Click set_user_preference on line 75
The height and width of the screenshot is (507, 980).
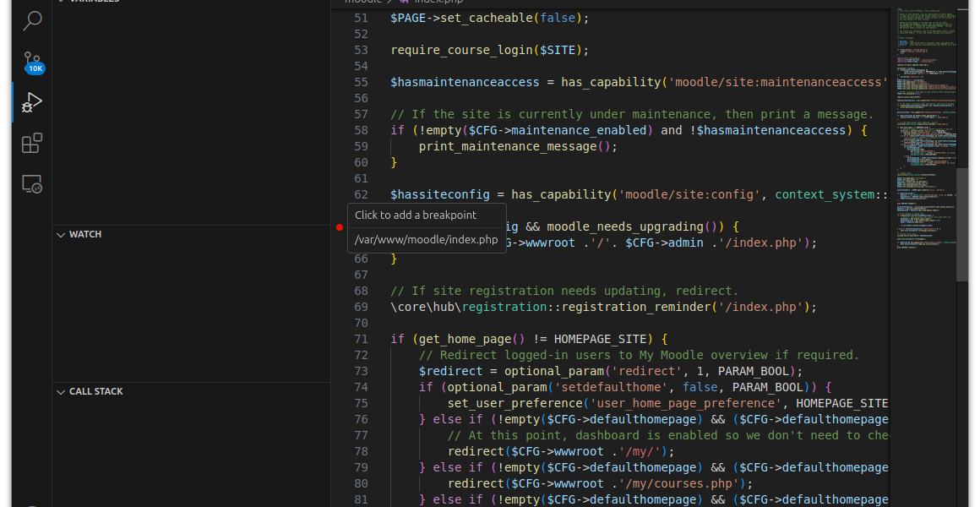515,403
